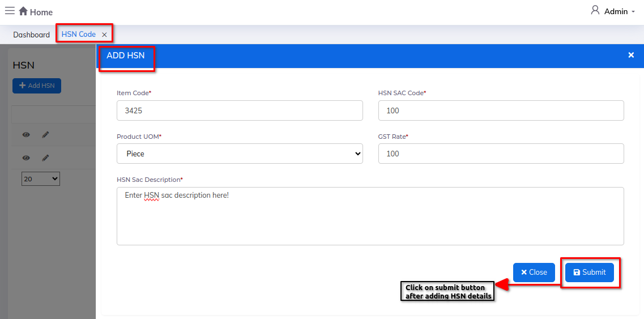Click the Home text link
Screen dimensions: 644x319
point(41,12)
